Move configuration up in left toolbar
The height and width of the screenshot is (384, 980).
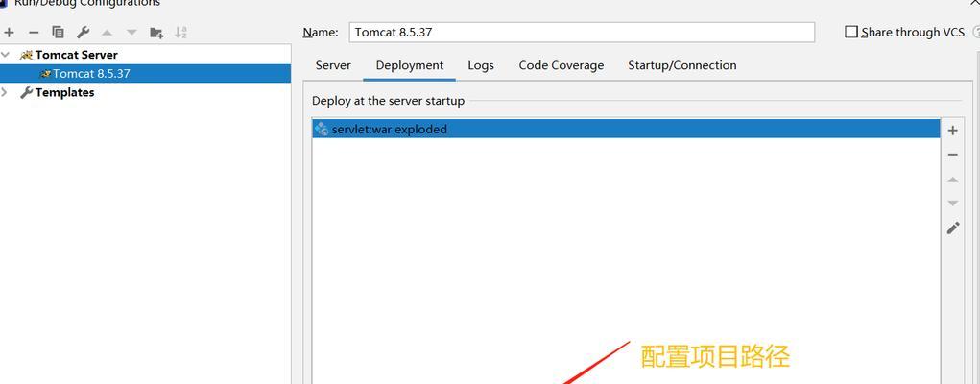point(107,33)
